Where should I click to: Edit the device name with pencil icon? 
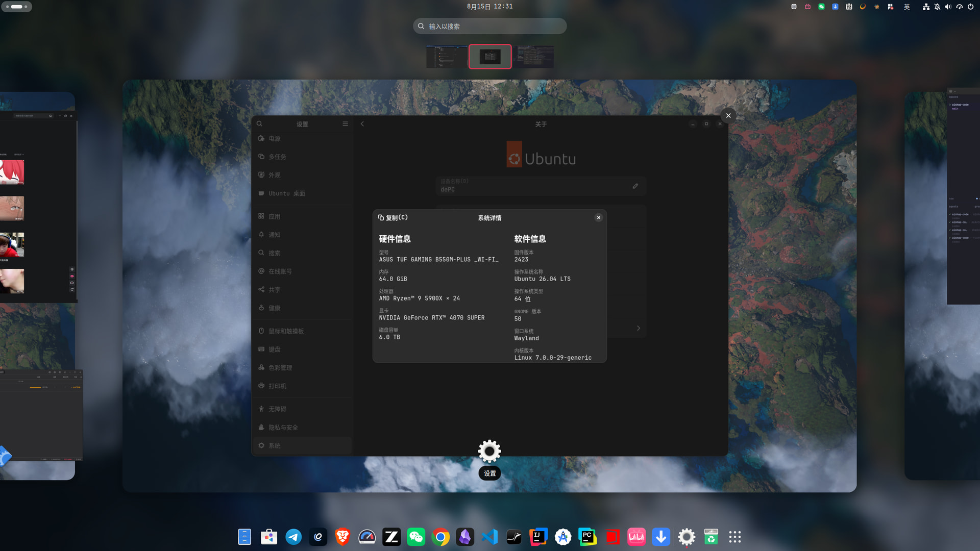click(635, 186)
